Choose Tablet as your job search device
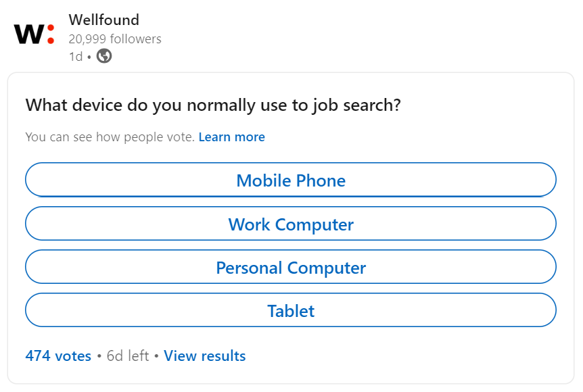The height and width of the screenshot is (392, 583). [291, 310]
